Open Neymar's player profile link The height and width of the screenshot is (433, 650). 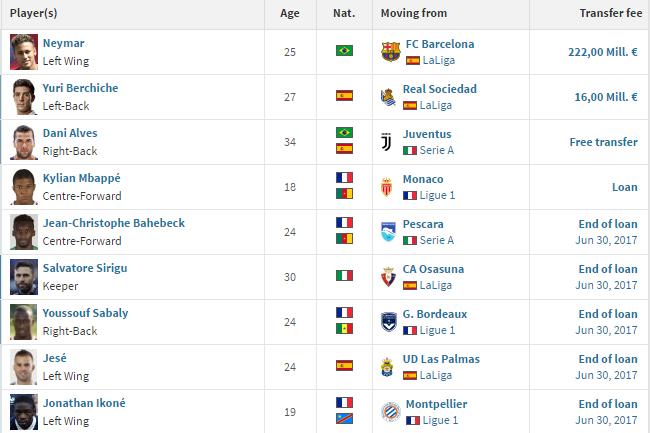pyautogui.click(x=63, y=43)
